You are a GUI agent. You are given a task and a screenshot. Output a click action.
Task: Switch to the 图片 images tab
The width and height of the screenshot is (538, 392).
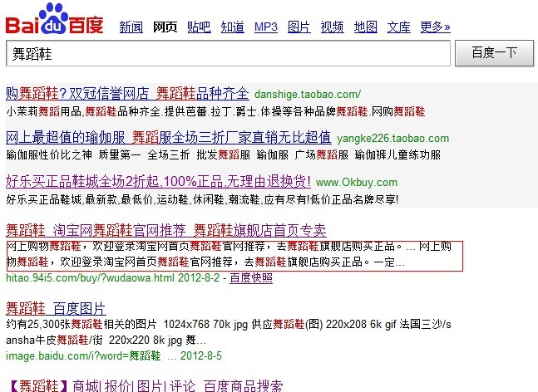pos(299,27)
